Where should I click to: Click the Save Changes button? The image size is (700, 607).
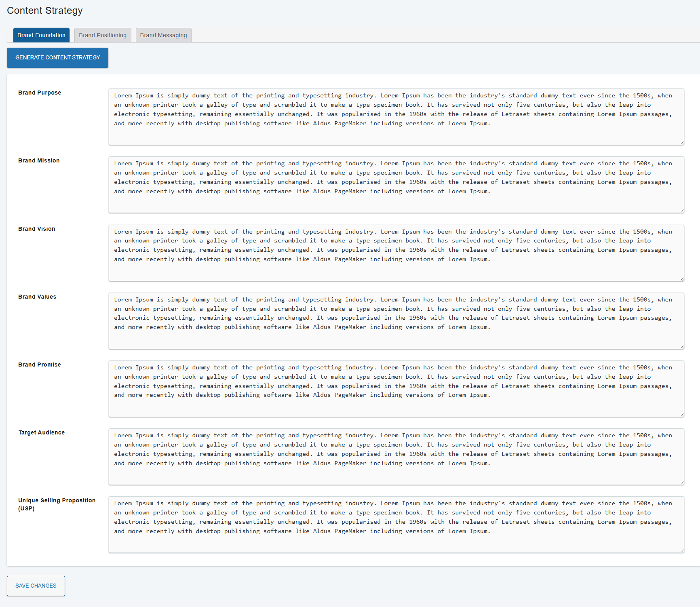tap(36, 586)
